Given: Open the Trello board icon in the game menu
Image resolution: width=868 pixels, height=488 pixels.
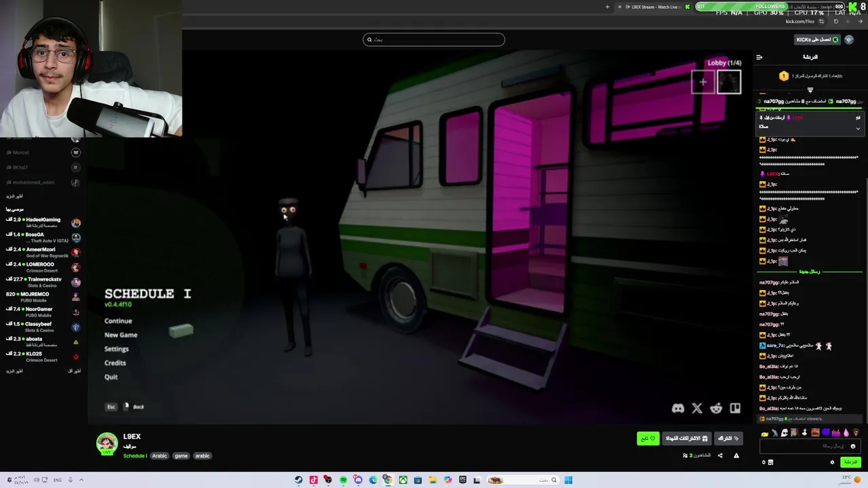Looking at the screenshot, I should point(735,408).
